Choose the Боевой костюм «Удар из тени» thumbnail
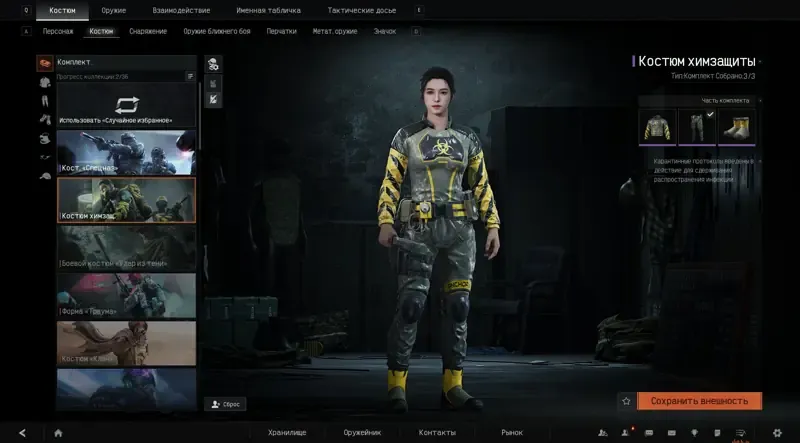The height and width of the screenshot is (443, 800). (x=126, y=248)
